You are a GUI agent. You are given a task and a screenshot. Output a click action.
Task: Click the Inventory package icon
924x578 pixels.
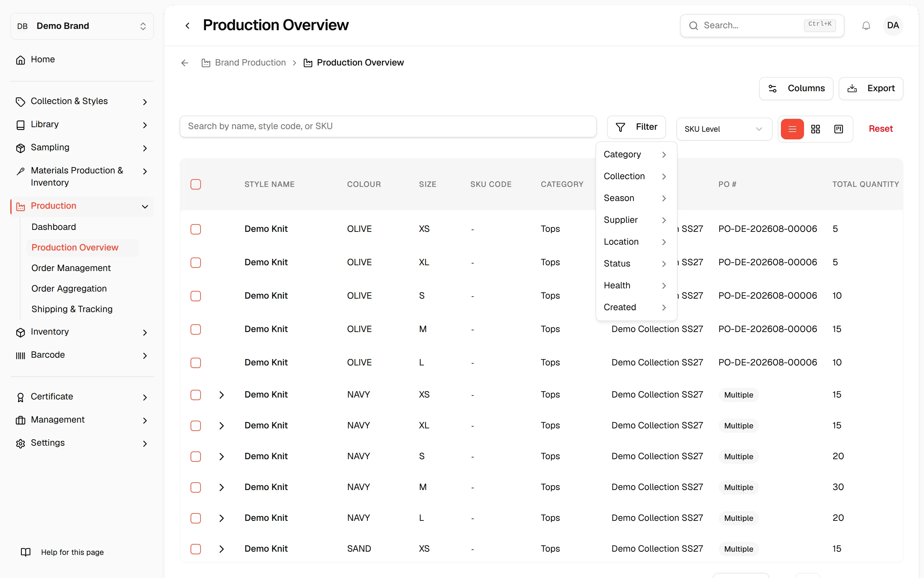pyautogui.click(x=21, y=332)
